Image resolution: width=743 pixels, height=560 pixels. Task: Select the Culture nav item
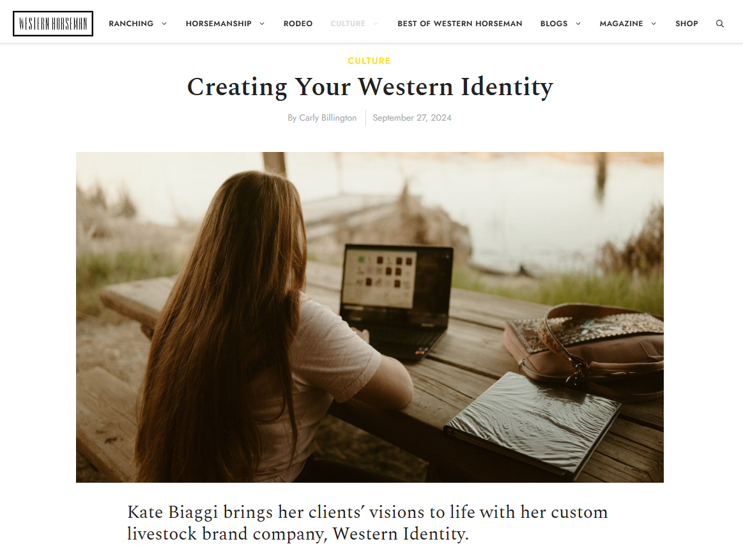tap(348, 24)
